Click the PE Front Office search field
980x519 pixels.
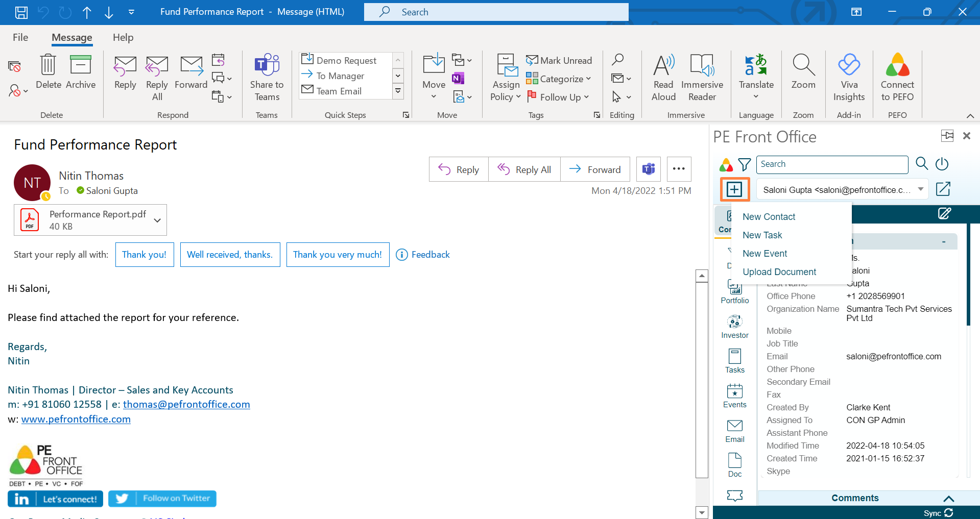[832, 164]
